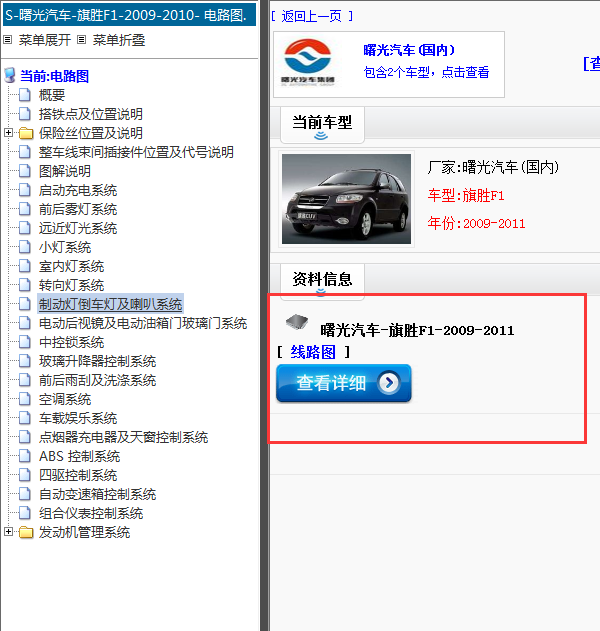Screen dimensions: 600x631
Task: Select the 当前:电路图 root label
Action: [x=54, y=76]
